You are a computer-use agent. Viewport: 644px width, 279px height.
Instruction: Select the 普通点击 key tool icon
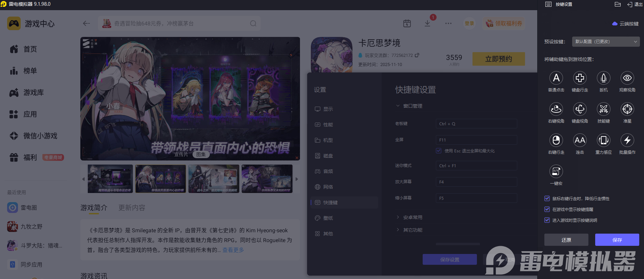coord(556,78)
